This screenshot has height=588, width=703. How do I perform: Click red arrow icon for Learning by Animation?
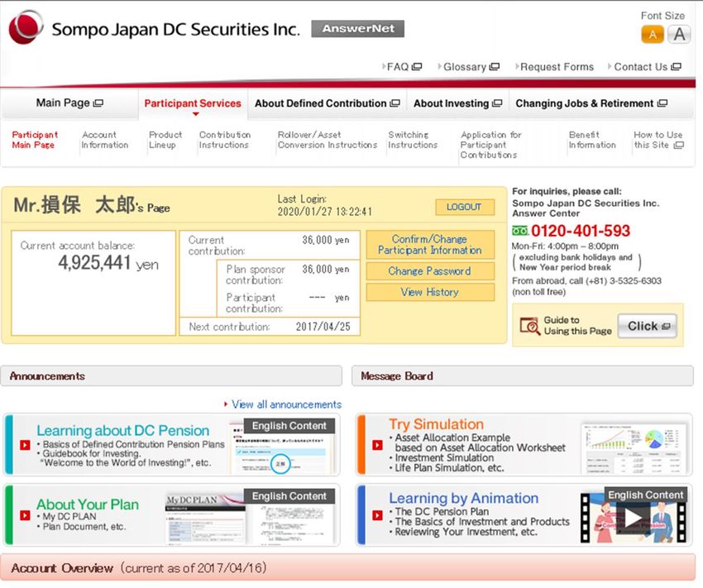coord(377,515)
